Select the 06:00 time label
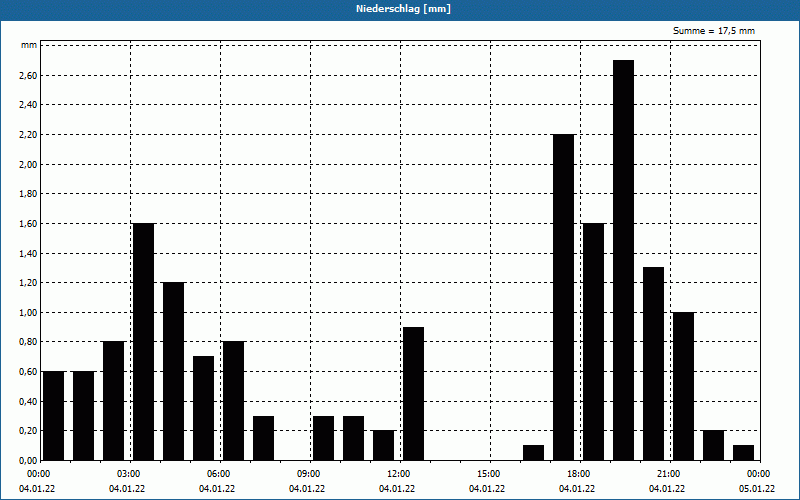Viewport: 800px width, 500px height. [221, 474]
